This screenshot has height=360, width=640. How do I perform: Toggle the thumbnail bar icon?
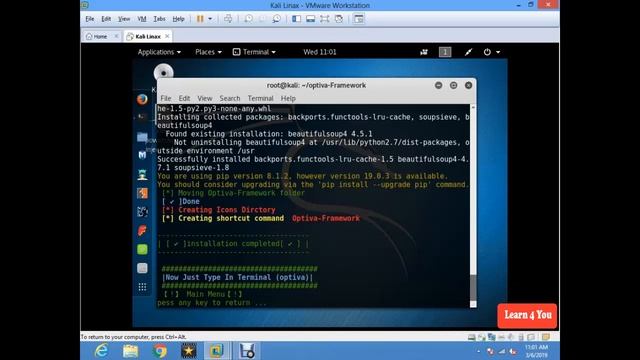[x=311, y=19]
